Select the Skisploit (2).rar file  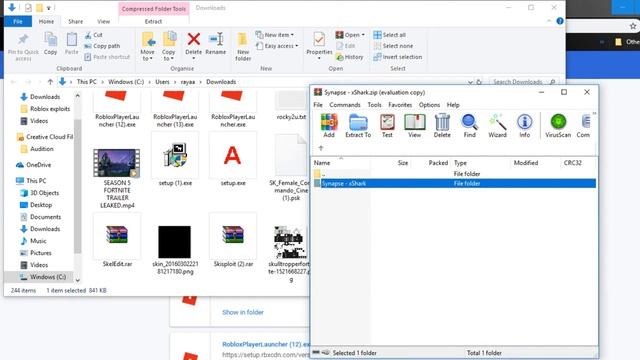[x=233, y=241]
